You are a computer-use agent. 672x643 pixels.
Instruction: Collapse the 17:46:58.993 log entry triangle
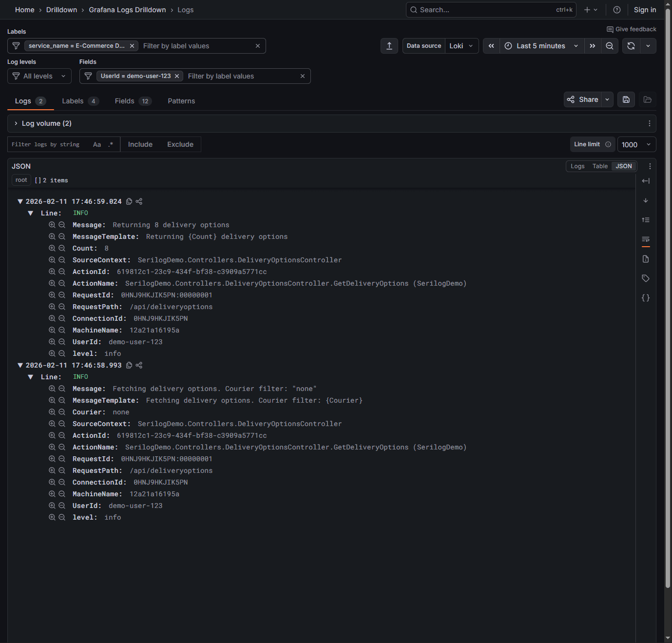click(20, 365)
